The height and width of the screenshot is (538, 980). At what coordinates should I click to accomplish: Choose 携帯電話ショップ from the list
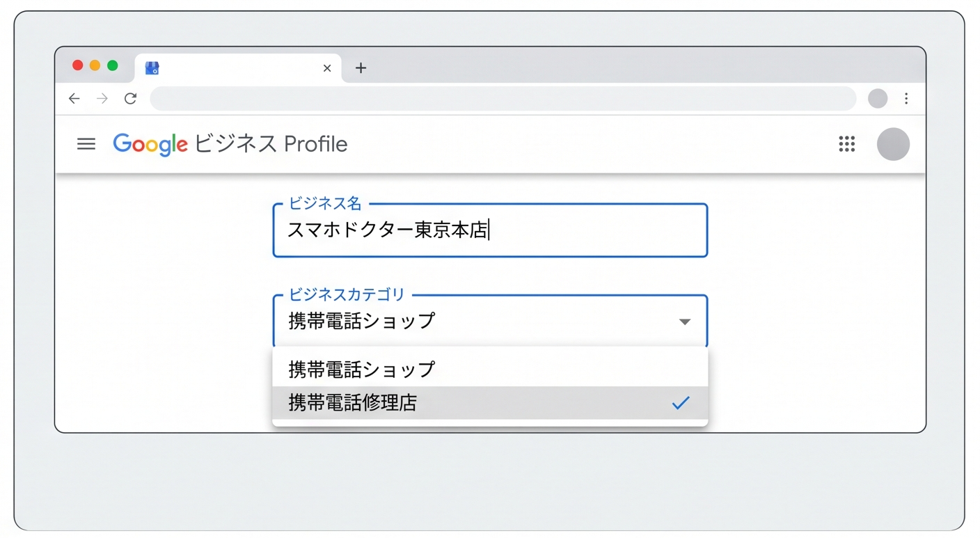pos(490,370)
